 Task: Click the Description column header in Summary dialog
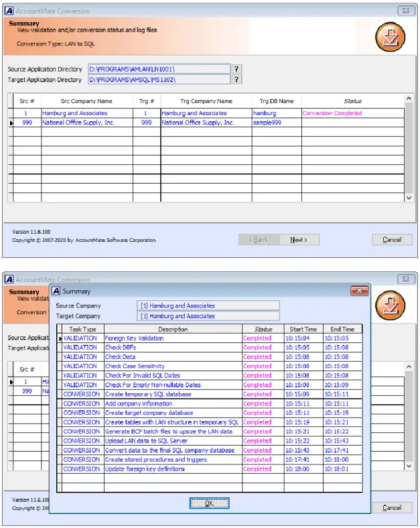pyautogui.click(x=173, y=329)
